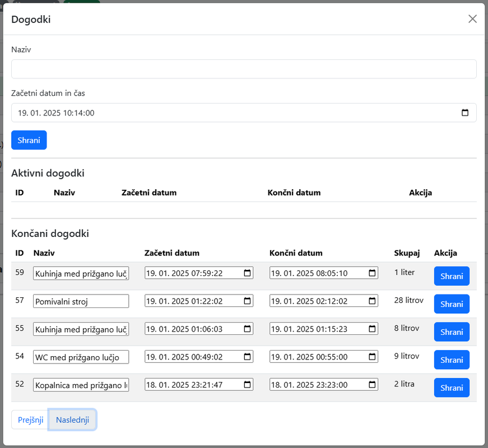This screenshot has height=448, width=488.
Task: Select the '8 litrov' total cell
Action: tap(406, 328)
